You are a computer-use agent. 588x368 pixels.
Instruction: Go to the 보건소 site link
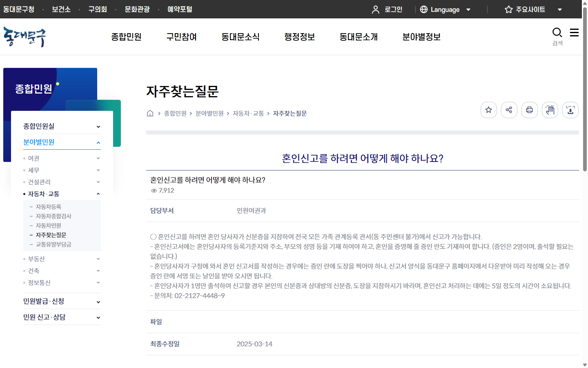pos(61,9)
